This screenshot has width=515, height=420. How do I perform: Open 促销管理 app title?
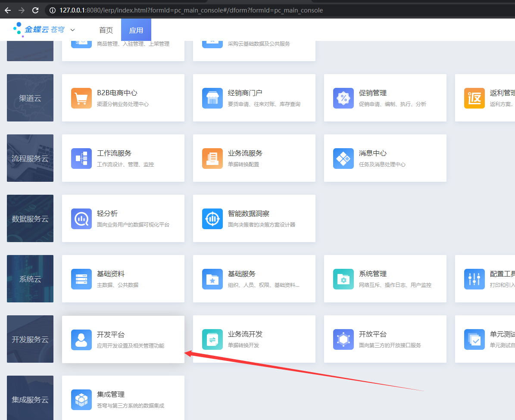[373, 93]
